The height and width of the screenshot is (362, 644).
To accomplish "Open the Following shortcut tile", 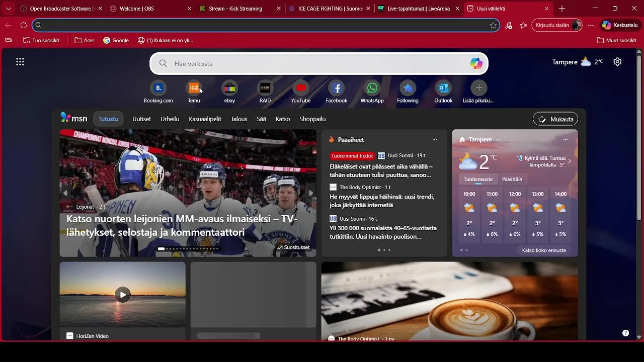I will (x=408, y=92).
